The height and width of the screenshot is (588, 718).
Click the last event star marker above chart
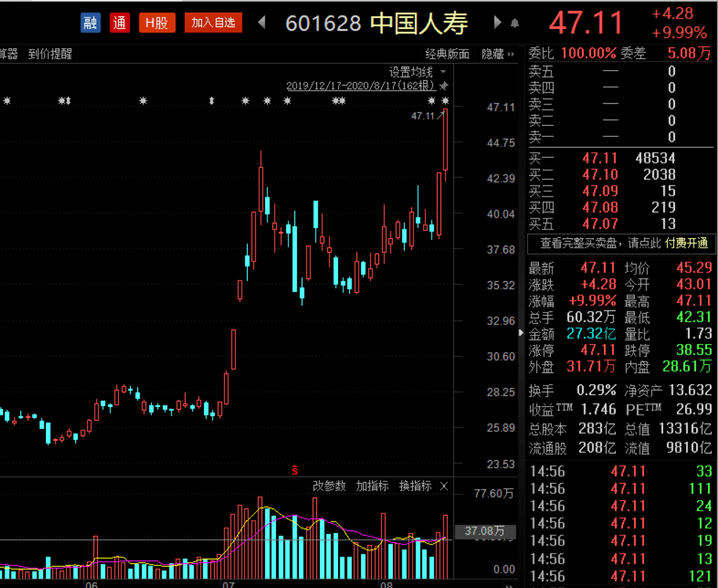(445, 101)
